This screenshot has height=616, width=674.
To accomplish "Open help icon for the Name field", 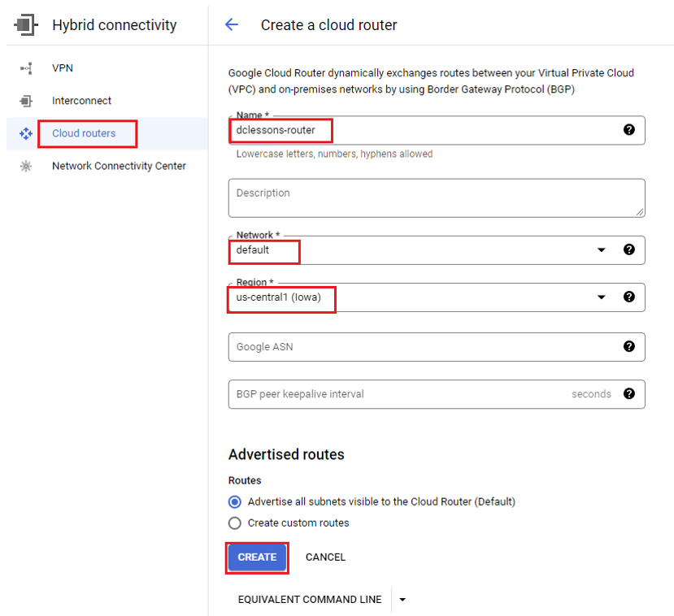I will click(628, 130).
